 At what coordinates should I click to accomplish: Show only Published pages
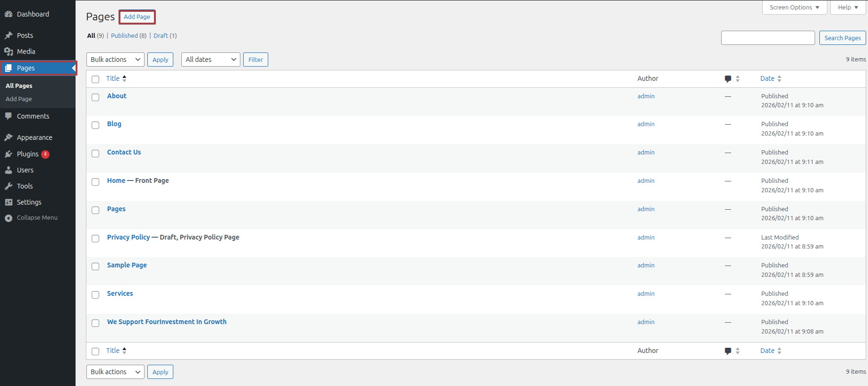(124, 36)
